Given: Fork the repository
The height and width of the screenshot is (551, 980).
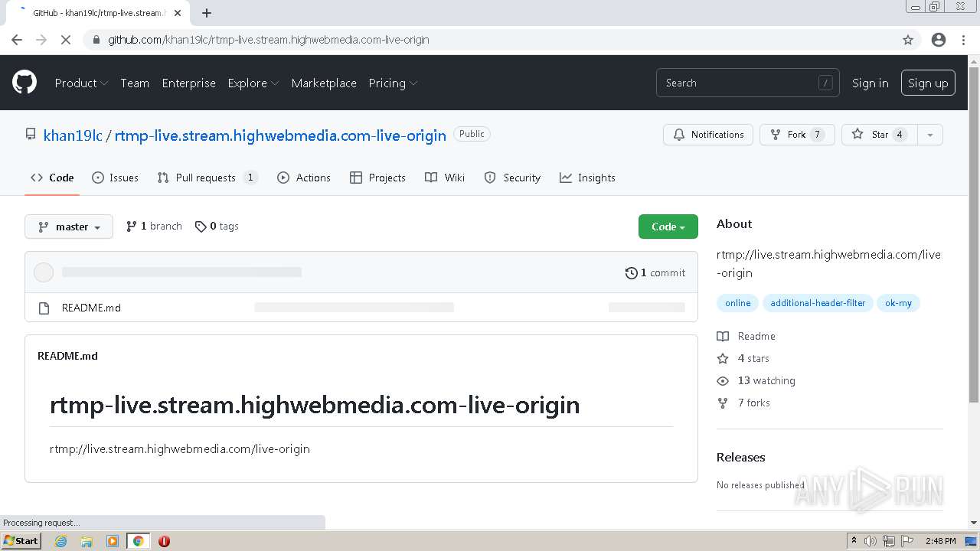Looking at the screenshot, I should click(x=797, y=135).
